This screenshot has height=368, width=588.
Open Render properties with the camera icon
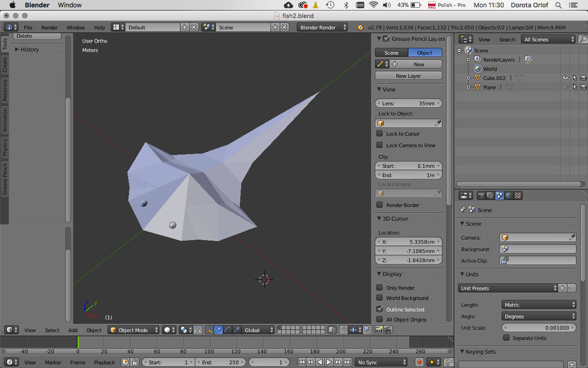pyautogui.click(x=482, y=195)
